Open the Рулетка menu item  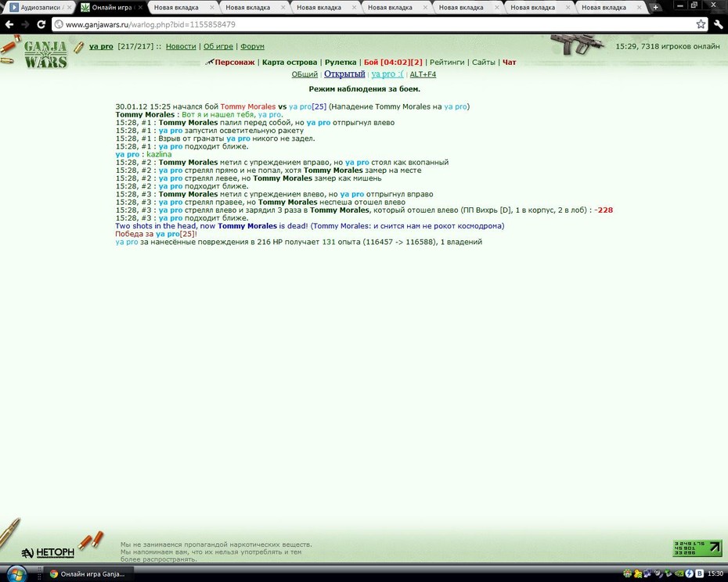(341, 63)
